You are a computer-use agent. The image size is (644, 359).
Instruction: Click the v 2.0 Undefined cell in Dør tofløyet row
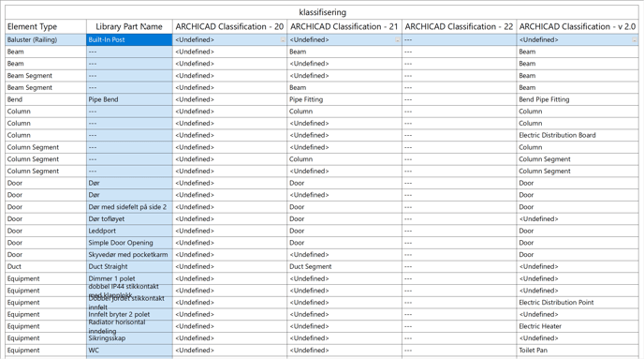578,218
